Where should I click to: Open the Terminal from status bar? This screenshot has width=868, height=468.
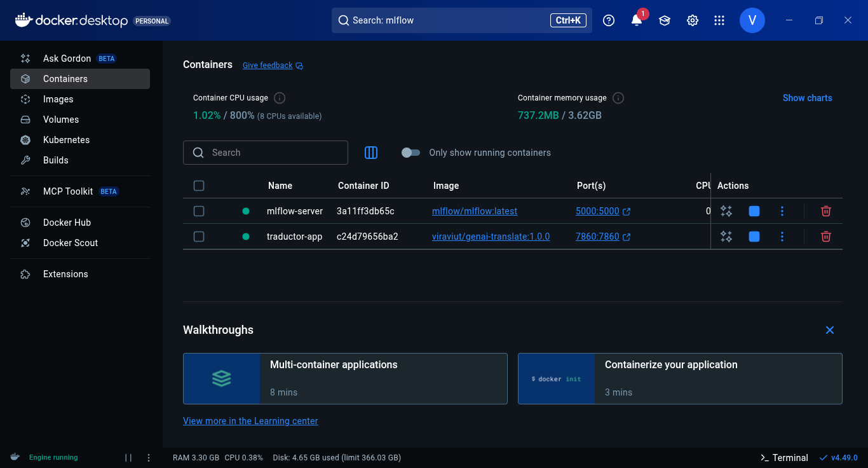tap(784, 458)
